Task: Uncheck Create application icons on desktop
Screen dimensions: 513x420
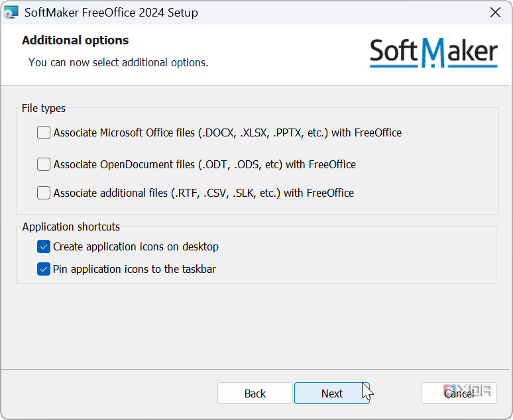Action: 44,246
